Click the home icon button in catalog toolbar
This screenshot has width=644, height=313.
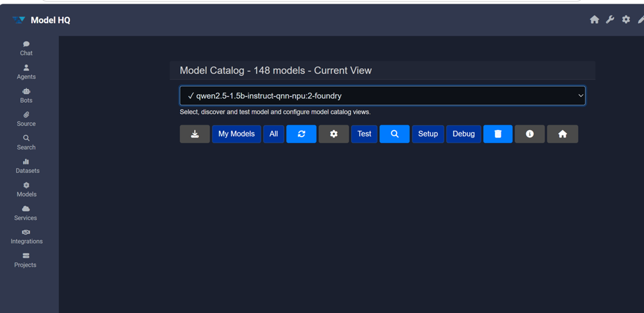562,134
